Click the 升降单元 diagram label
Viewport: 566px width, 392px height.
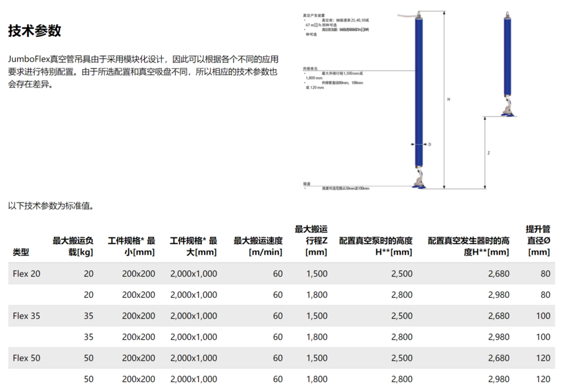310,68
